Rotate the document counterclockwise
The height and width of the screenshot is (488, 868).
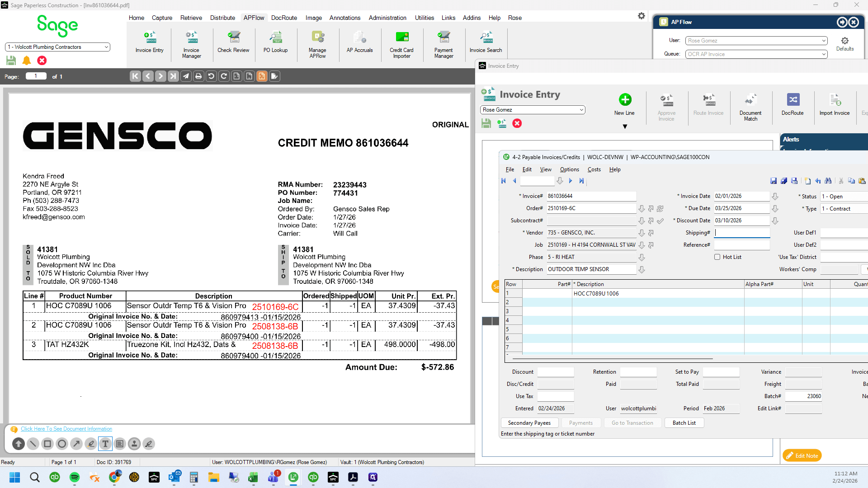(x=211, y=76)
